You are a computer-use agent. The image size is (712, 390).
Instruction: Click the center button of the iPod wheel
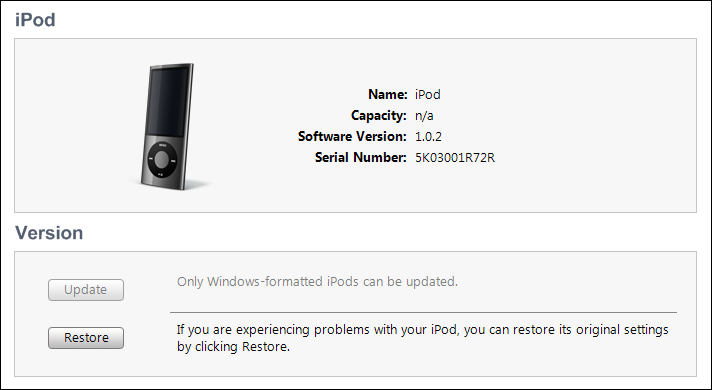(x=162, y=159)
